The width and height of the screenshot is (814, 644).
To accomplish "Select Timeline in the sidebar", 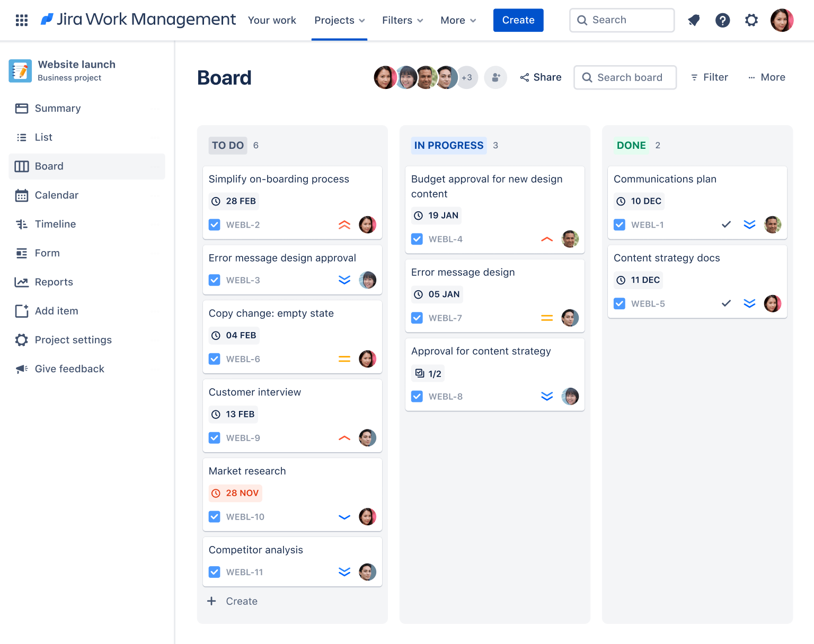I will pos(55,224).
